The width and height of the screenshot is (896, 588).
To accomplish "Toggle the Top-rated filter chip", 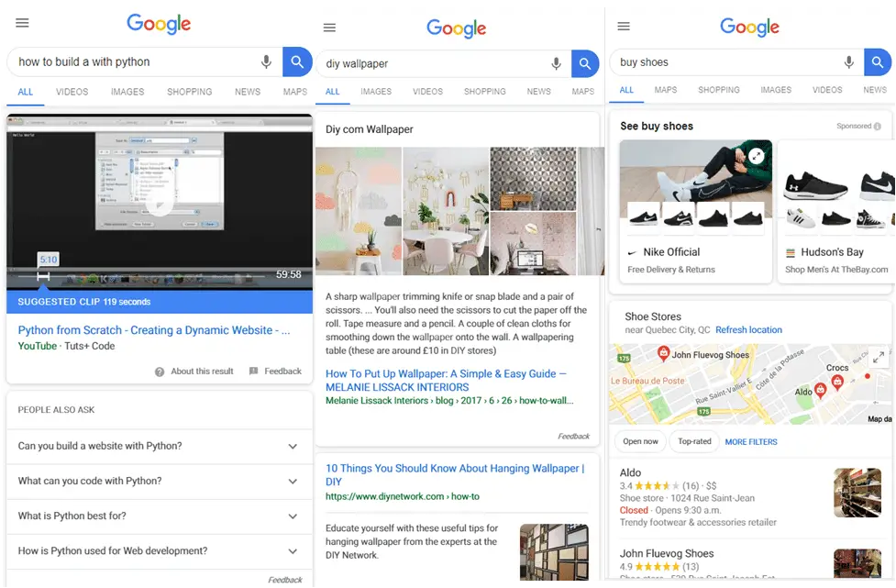I will pyautogui.click(x=694, y=442).
